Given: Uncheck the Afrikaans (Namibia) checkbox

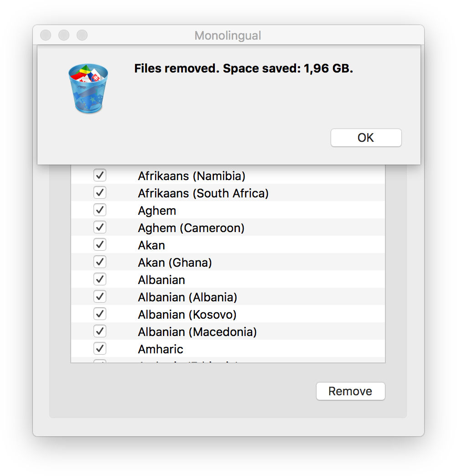Looking at the screenshot, I should coord(99,175).
